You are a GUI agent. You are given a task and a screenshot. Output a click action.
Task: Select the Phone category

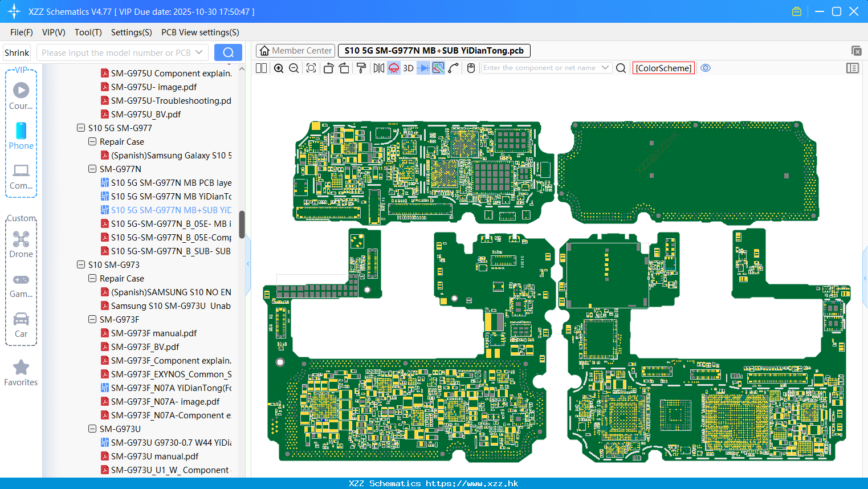click(x=21, y=136)
